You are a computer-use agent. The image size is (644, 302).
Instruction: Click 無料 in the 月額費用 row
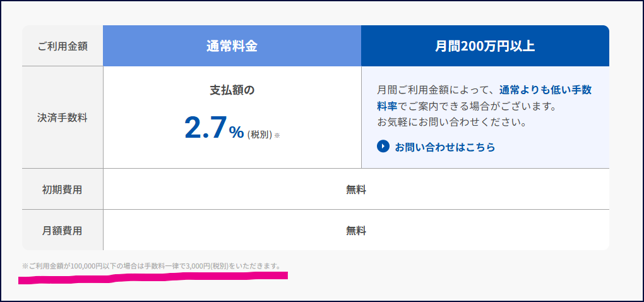(356, 230)
